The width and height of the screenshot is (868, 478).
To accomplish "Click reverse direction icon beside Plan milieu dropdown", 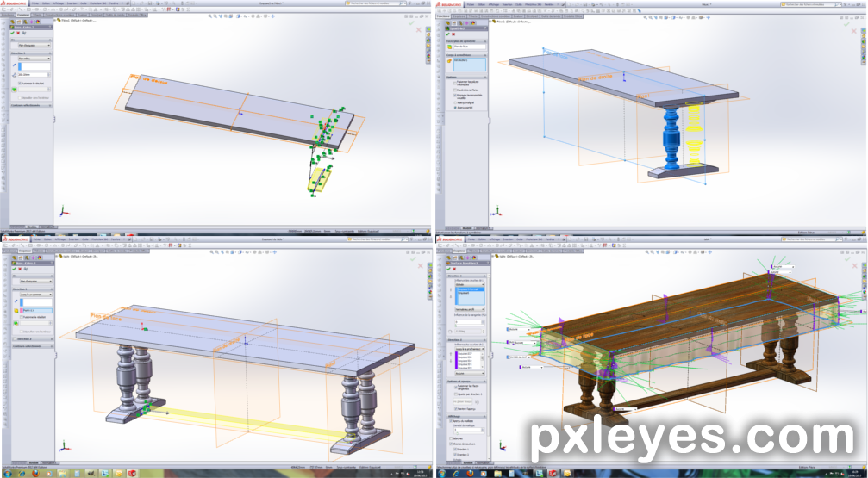I will point(15,65).
